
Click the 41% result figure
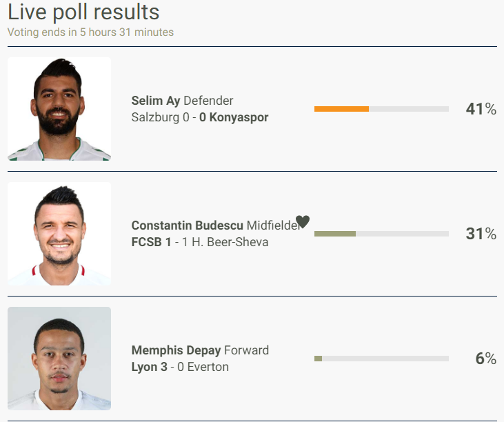481,109
